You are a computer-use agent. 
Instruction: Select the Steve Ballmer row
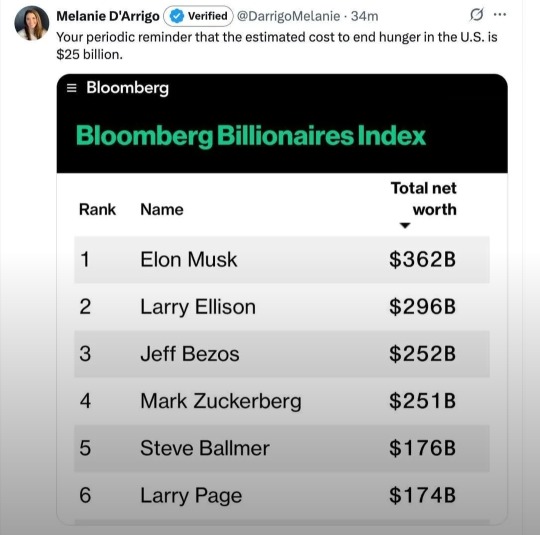pos(282,448)
